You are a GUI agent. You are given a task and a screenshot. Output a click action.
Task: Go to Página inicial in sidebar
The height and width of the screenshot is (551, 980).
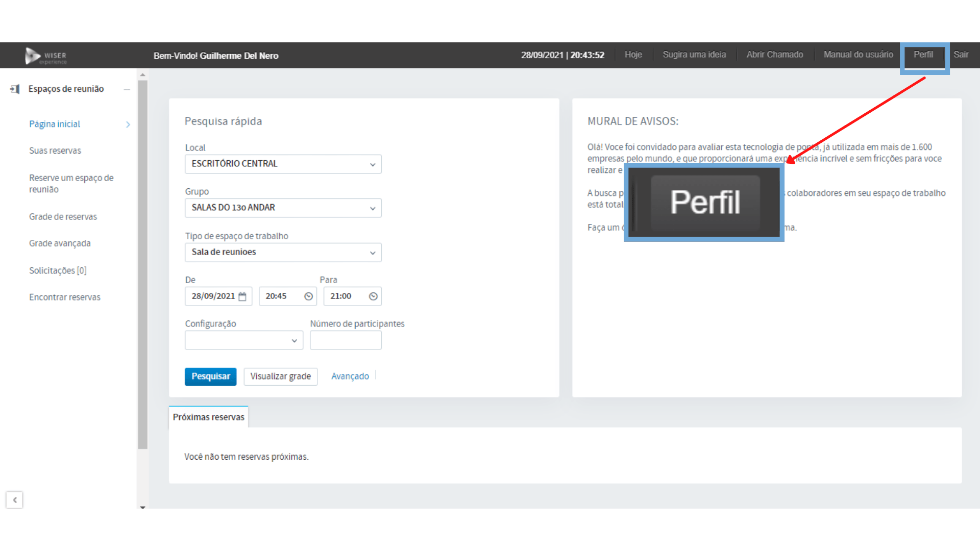(x=55, y=124)
